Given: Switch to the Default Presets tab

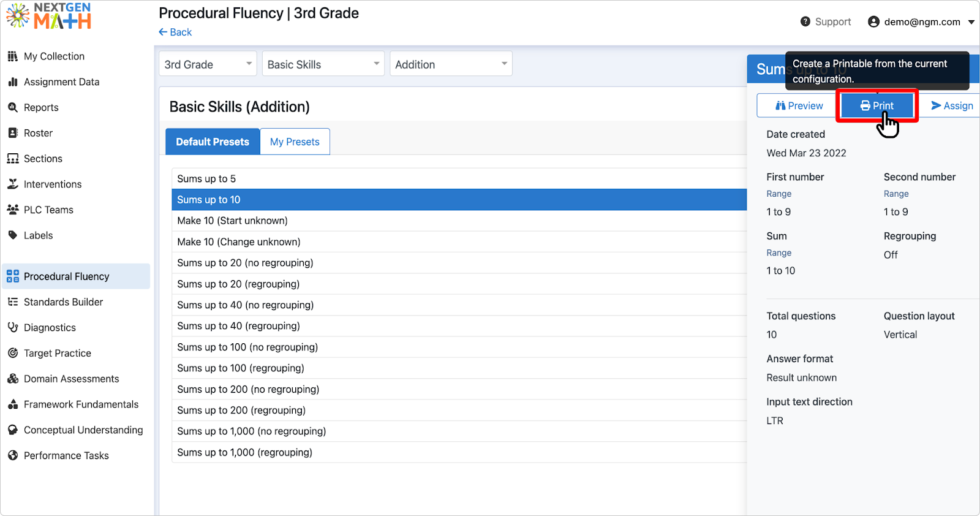Looking at the screenshot, I should [213, 142].
